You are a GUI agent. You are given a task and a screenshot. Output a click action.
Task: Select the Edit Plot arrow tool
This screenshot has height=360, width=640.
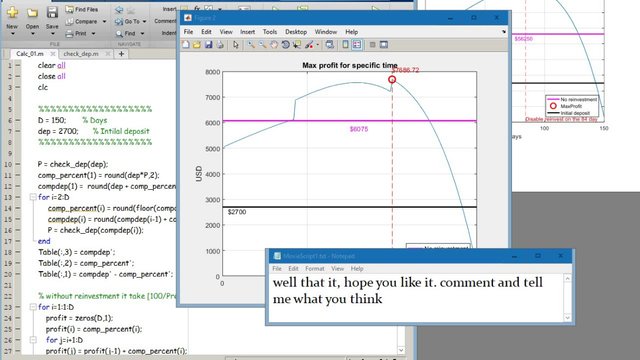coord(236,44)
